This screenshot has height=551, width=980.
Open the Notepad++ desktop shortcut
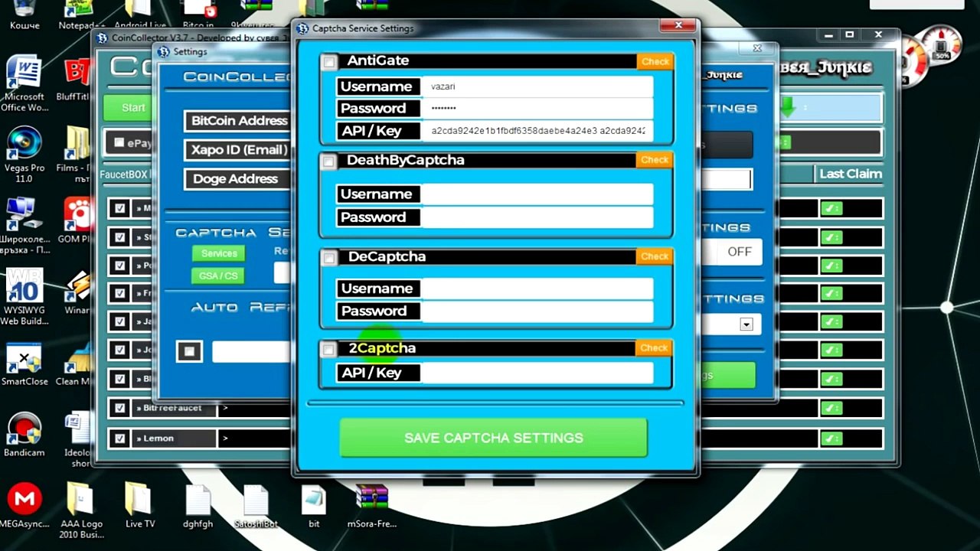80,15
